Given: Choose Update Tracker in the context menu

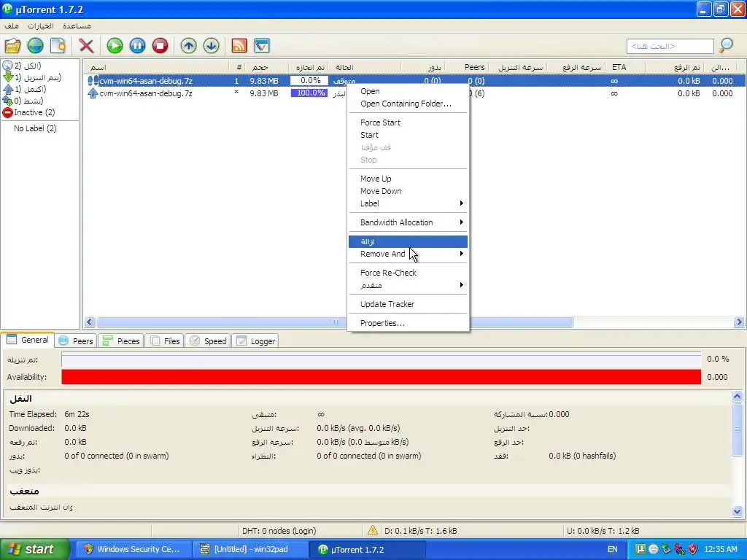Looking at the screenshot, I should [408, 304].
